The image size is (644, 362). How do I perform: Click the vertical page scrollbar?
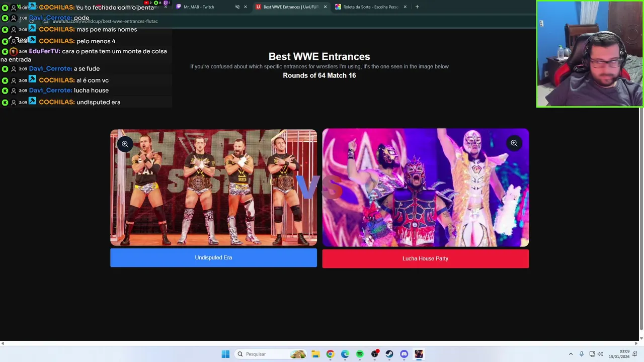tap(641, 219)
